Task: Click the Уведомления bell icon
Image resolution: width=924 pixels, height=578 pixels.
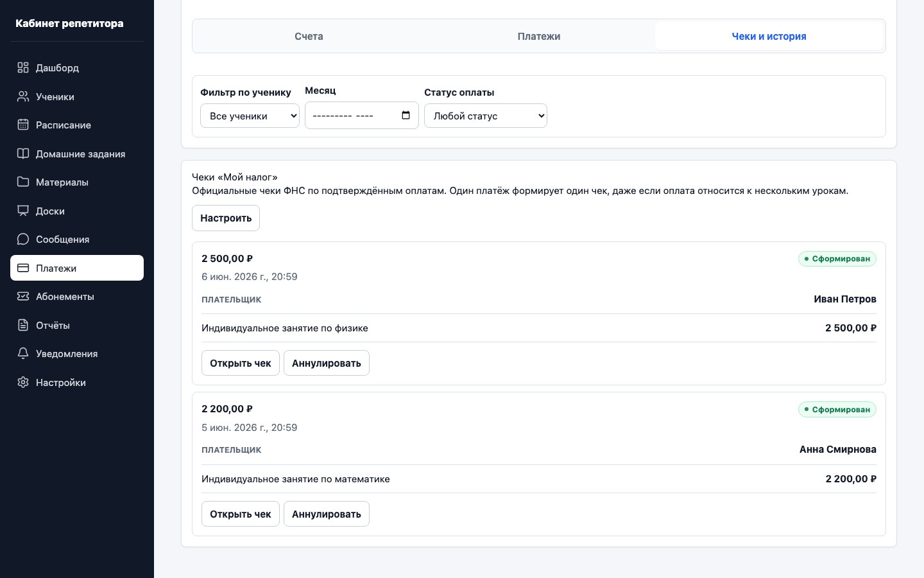Action: coord(23,353)
